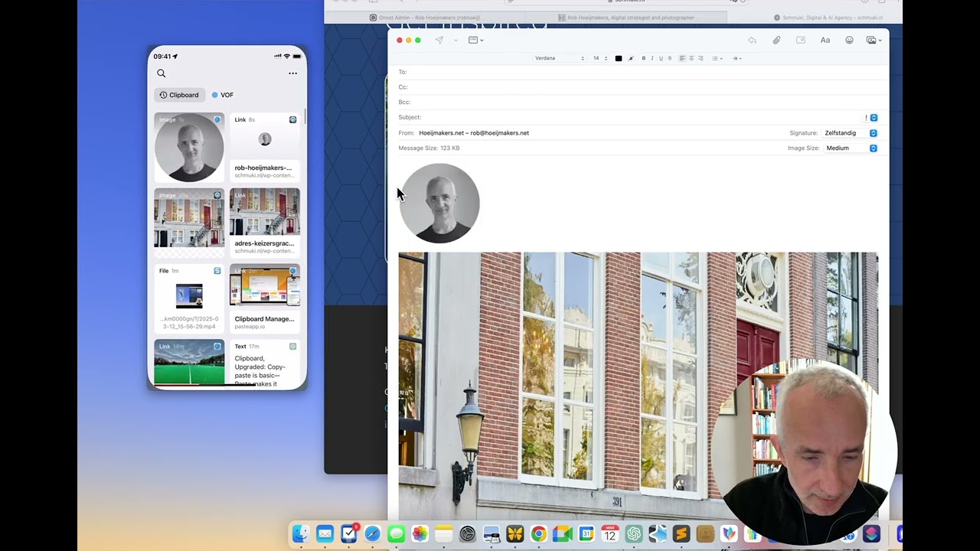Viewport: 980px width, 551px height.
Task: Open the Verdana font family dropdown
Action: [x=559, y=58]
